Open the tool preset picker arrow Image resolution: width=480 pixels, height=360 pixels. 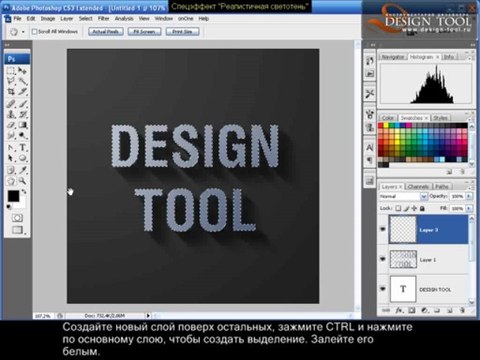[23, 32]
